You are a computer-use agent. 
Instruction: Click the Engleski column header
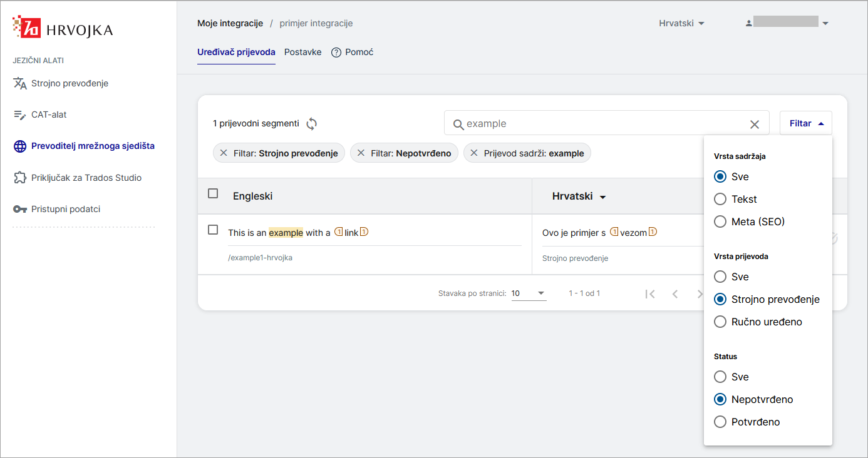point(253,196)
